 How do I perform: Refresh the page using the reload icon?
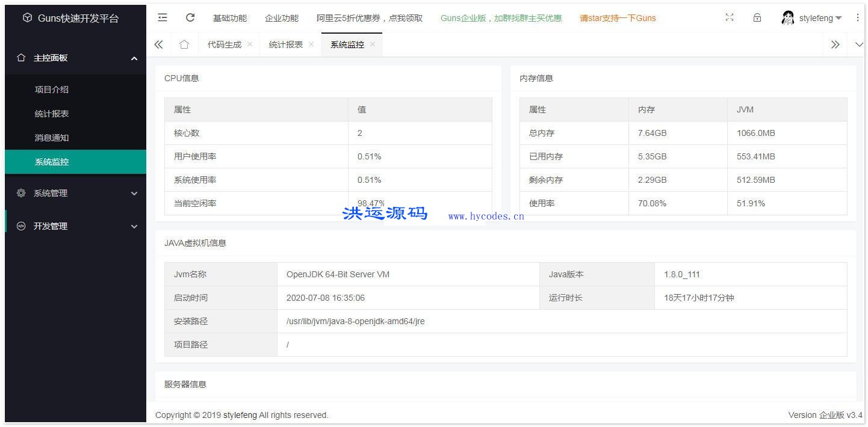click(190, 17)
